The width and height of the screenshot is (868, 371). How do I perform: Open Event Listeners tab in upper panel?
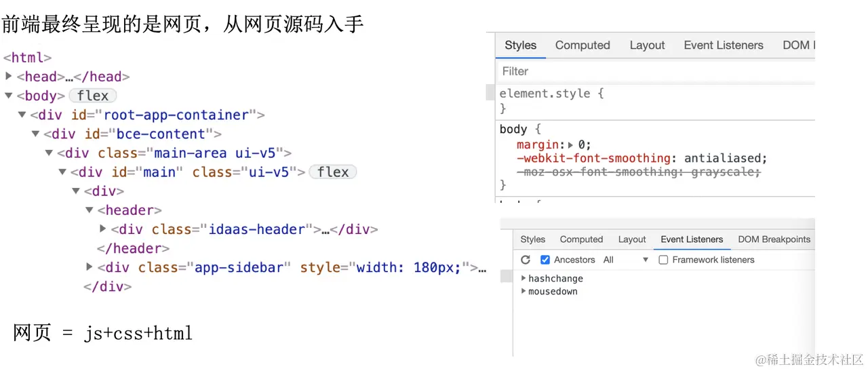pyautogui.click(x=724, y=45)
